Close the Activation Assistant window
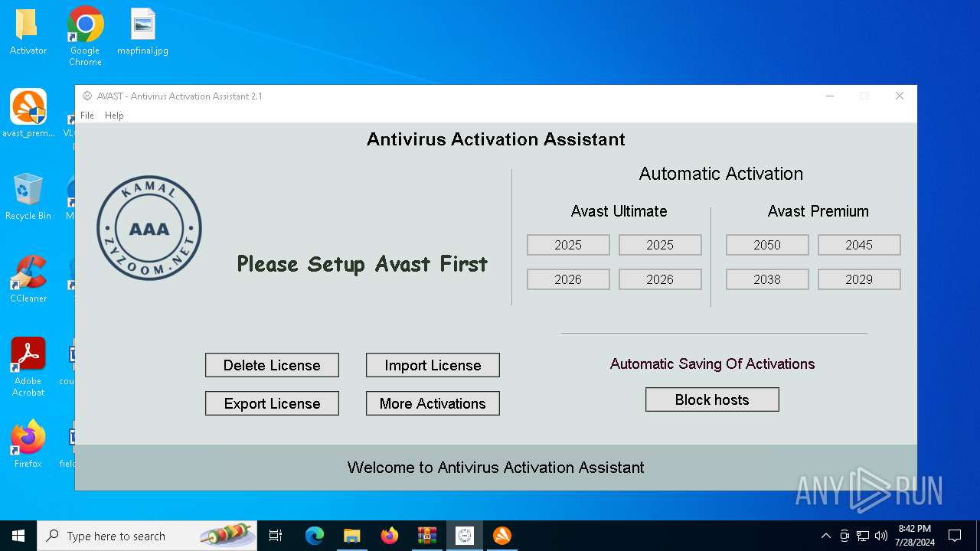 (900, 96)
